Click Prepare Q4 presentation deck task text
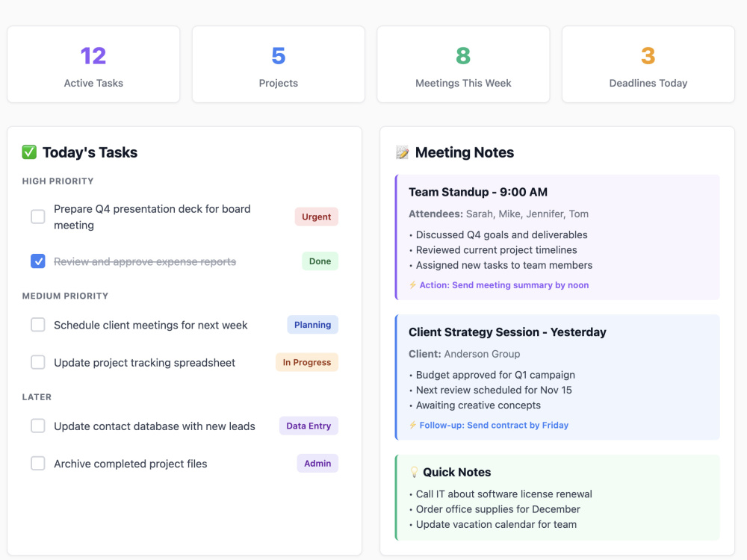 152,217
